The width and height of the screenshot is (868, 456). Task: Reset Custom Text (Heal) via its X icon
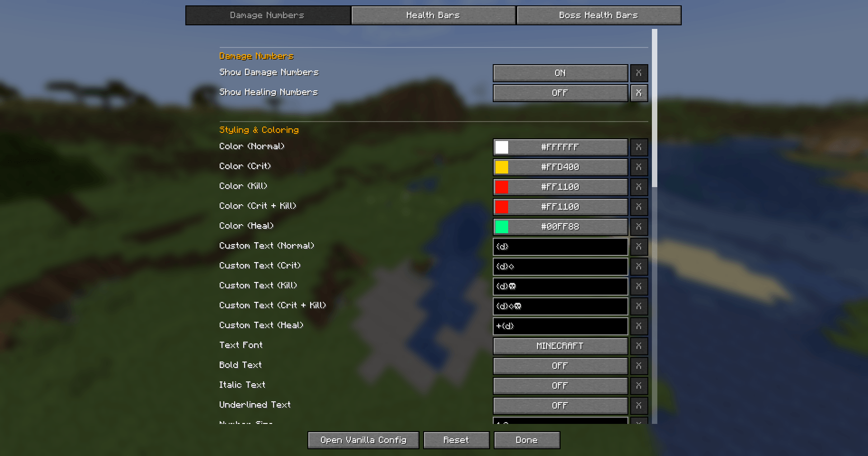639,326
